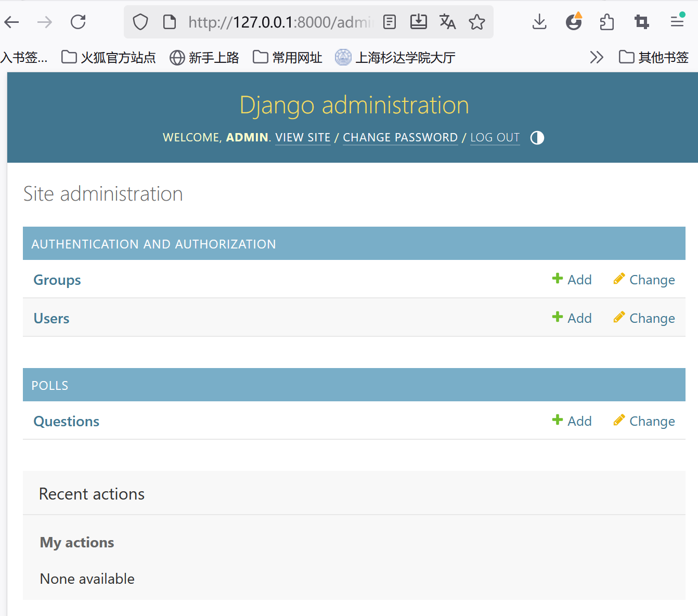Reload the page with the refresh icon
Viewport: 698px width, 616px height.
pos(78,22)
